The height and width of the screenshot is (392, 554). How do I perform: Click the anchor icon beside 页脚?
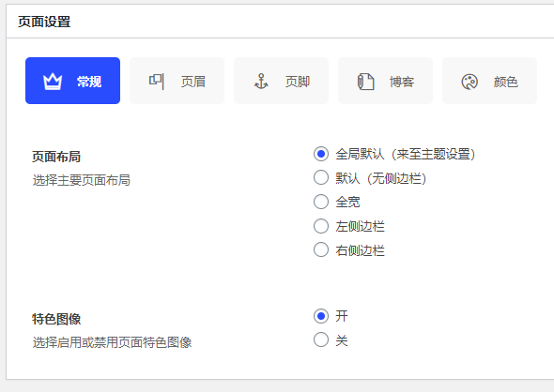[261, 82]
